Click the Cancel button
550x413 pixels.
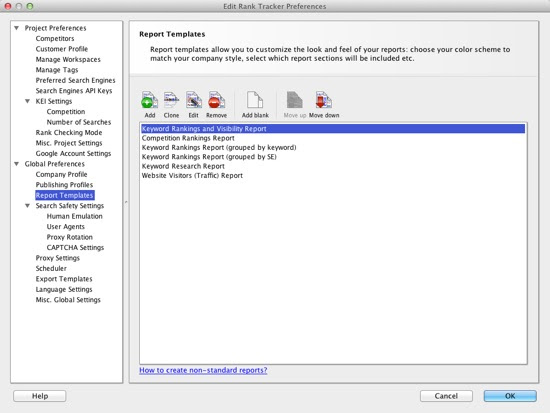[x=446, y=396]
